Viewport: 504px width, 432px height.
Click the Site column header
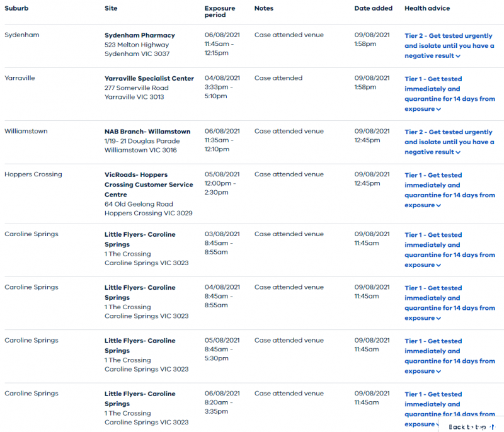111,8
